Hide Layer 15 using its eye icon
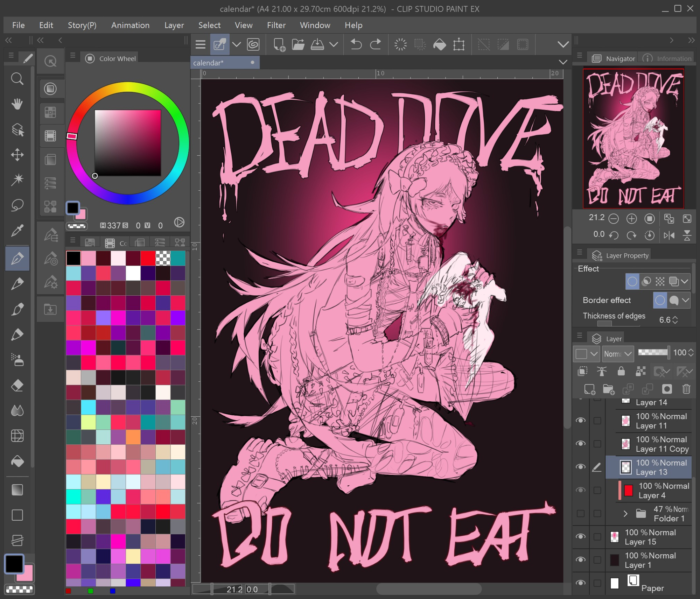 point(581,536)
